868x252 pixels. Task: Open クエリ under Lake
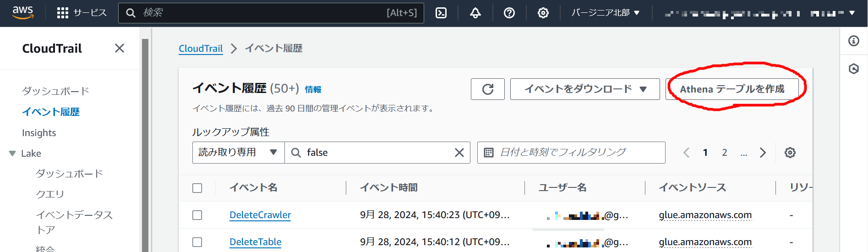(50, 194)
